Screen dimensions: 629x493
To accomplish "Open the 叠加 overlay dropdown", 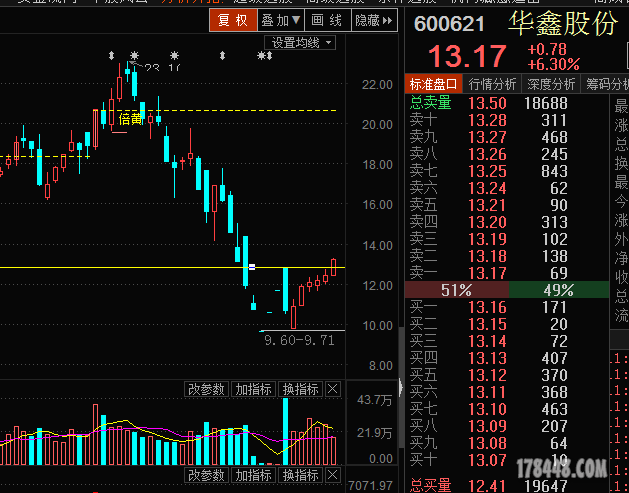I will (x=281, y=20).
